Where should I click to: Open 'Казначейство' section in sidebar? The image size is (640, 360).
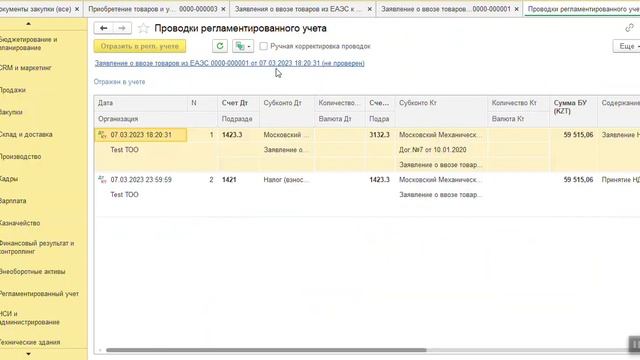click(20, 223)
